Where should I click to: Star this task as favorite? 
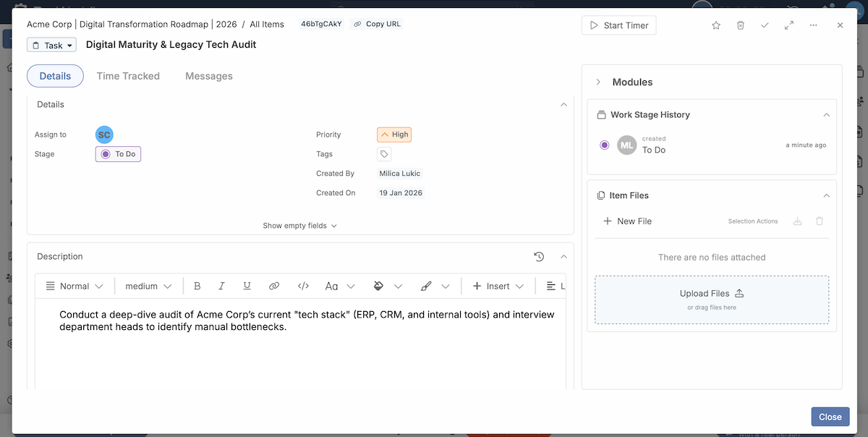(715, 25)
